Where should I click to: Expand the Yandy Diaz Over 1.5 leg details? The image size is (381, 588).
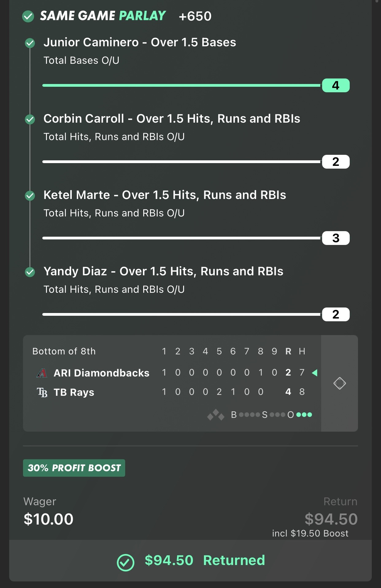(163, 271)
